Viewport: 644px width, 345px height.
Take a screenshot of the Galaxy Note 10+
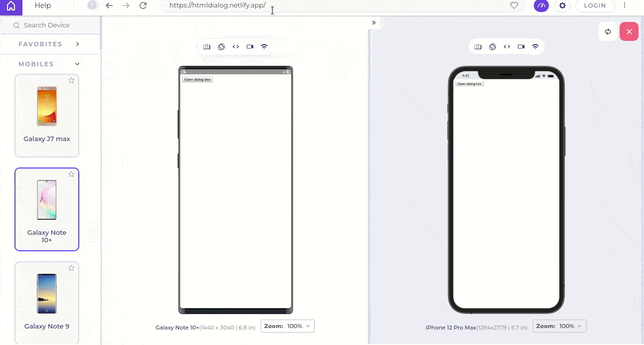[x=207, y=46]
